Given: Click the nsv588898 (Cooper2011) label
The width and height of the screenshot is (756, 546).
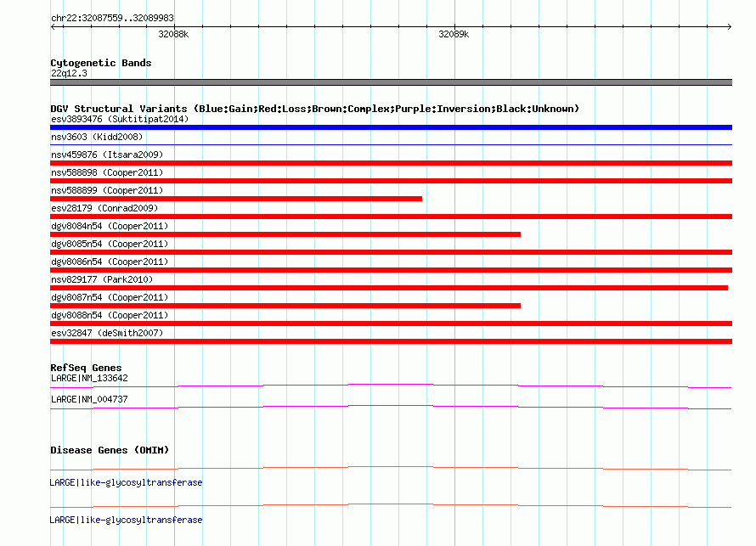Looking at the screenshot, I should pos(107,172).
